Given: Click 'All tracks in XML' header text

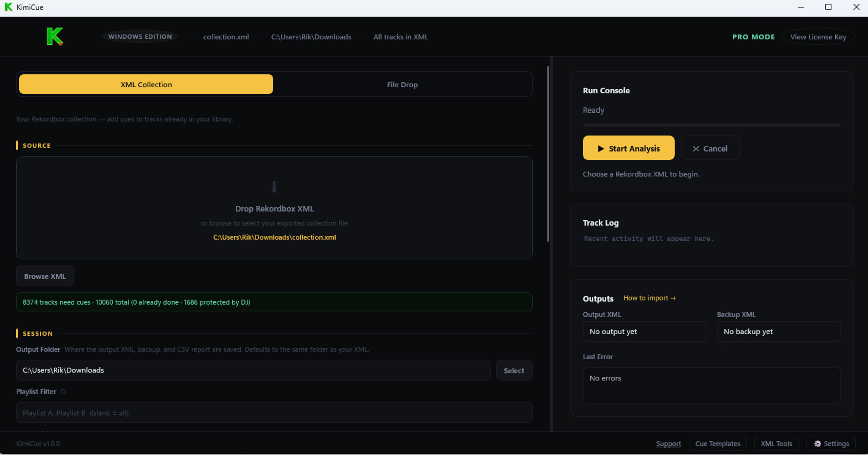Looking at the screenshot, I should tap(401, 37).
